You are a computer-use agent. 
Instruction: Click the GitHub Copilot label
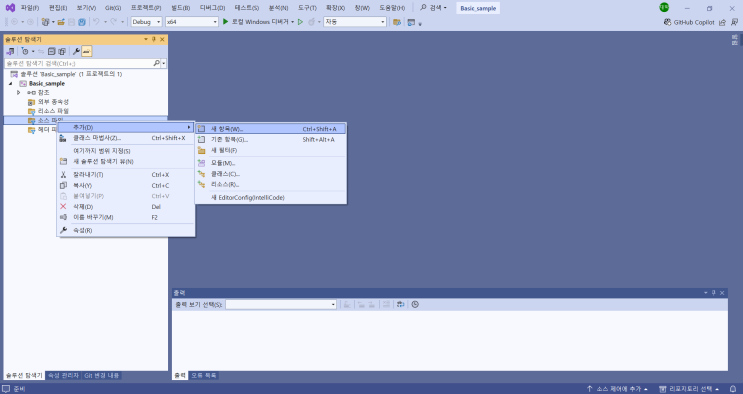tap(694, 22)
